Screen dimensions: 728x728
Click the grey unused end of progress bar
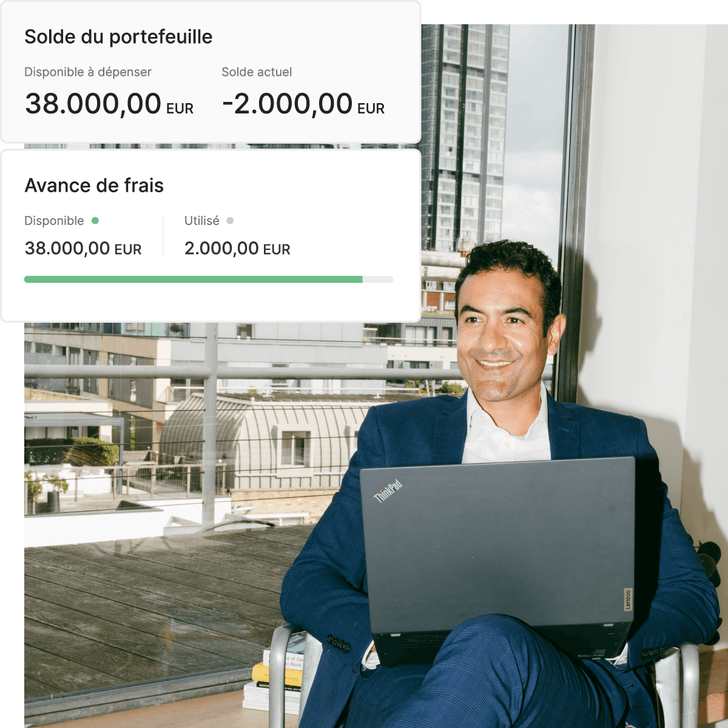[378, 280]
